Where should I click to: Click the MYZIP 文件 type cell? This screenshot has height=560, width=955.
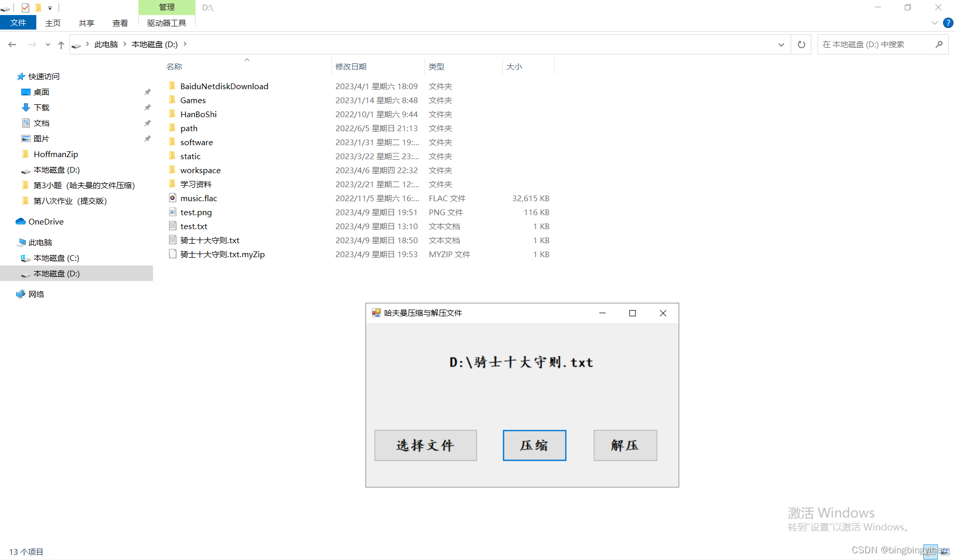coord(450,254)
